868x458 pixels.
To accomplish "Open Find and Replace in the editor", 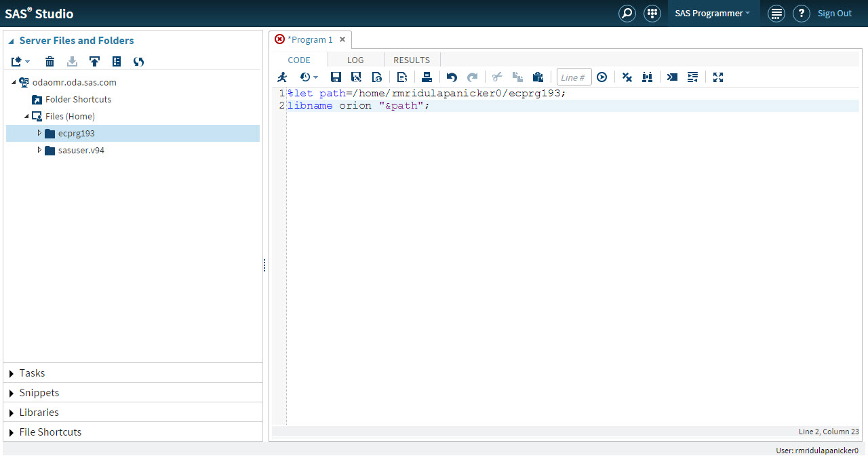I will click(647, 77).
